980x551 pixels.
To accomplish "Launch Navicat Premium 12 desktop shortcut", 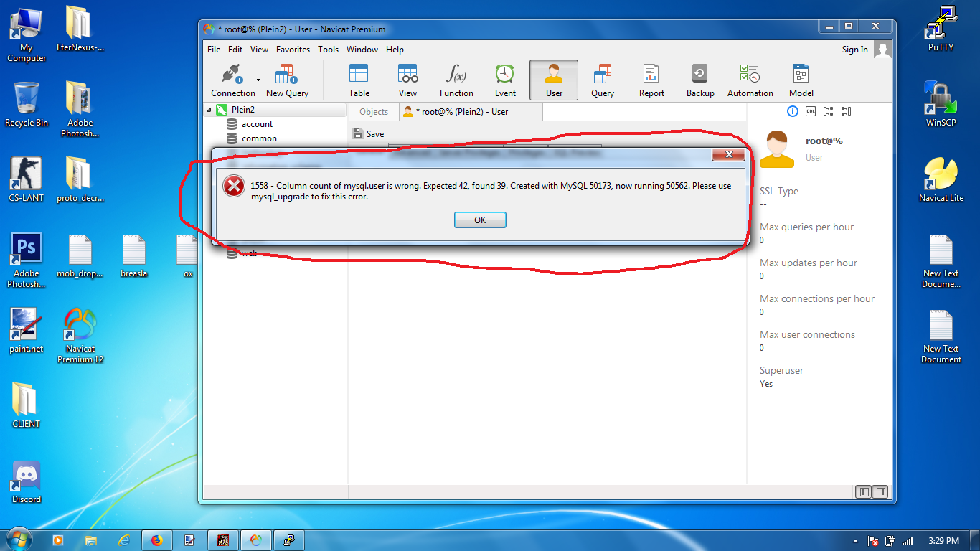I will coord(80,335).
